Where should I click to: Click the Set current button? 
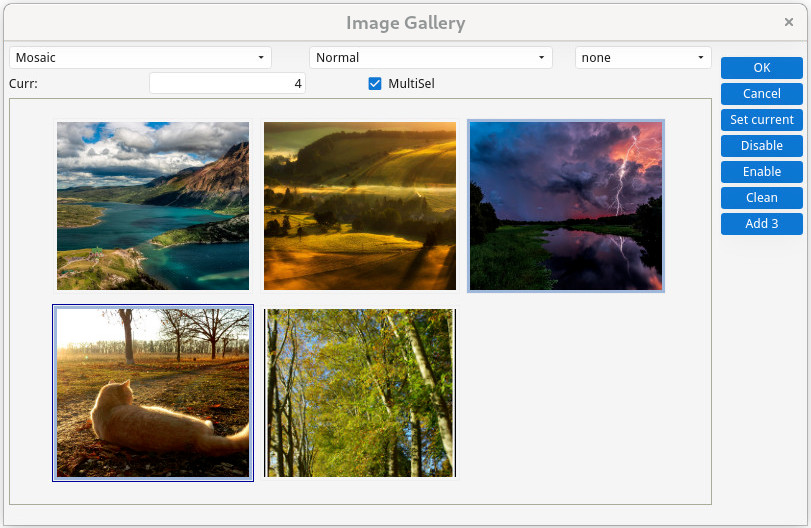[761, 119]
